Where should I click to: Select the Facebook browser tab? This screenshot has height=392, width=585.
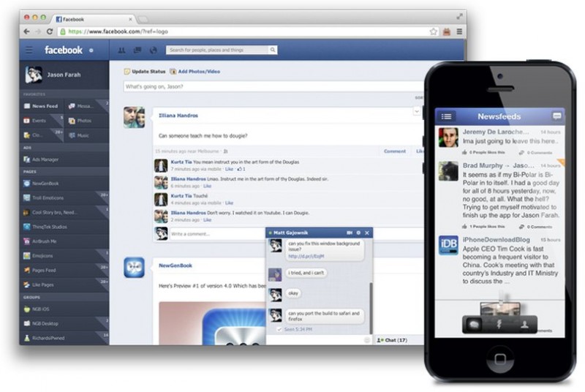(94, 20)
